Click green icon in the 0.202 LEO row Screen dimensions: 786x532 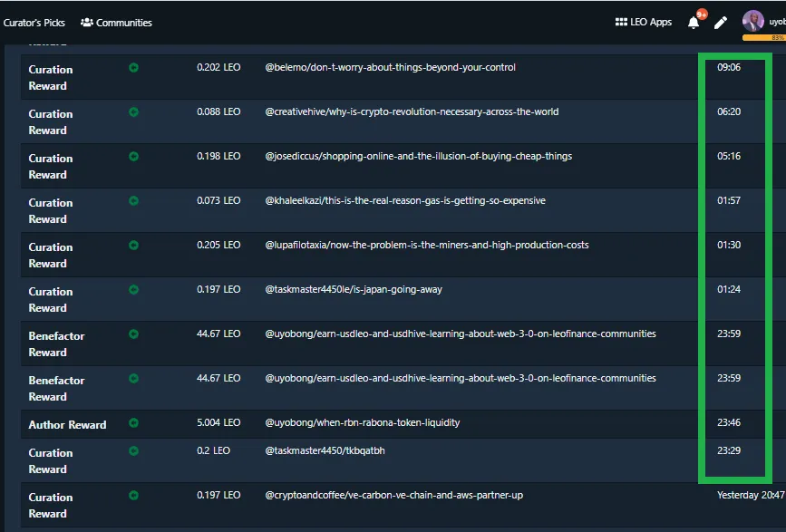pyautogui.click(x=133, y=68)
